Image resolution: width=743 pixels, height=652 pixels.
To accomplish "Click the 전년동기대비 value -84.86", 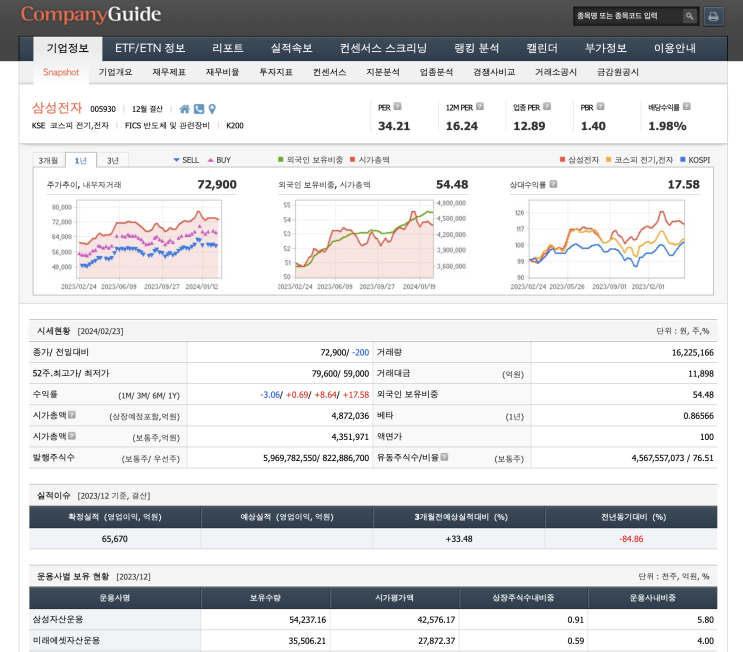I will click(631, 539).
